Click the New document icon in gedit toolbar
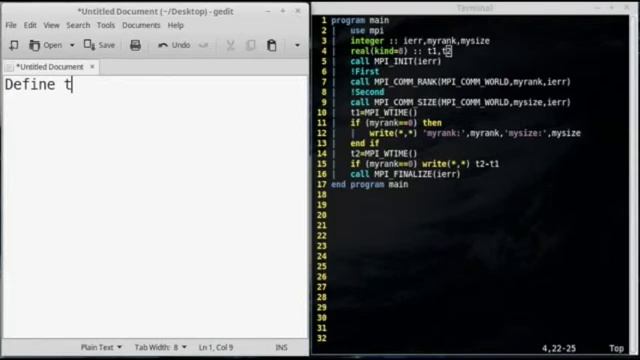This screenshot has height=360, width=640. tap(14, 45)
